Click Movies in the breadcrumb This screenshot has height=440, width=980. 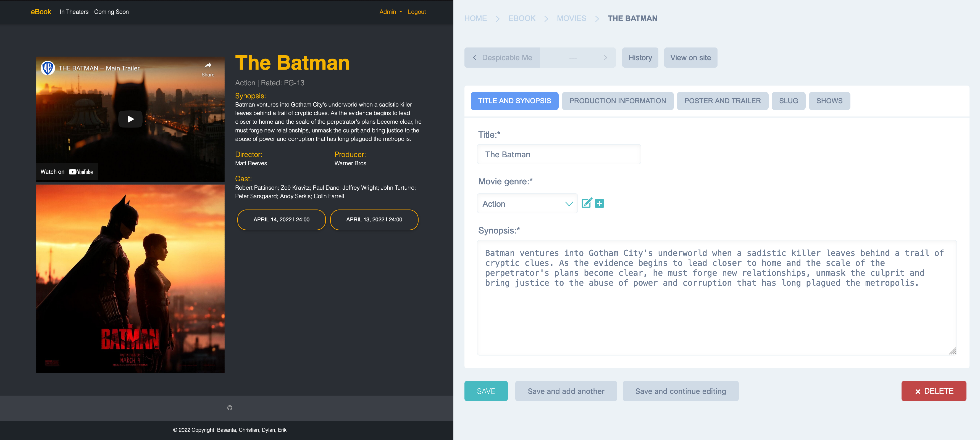(x=571, y=18)
